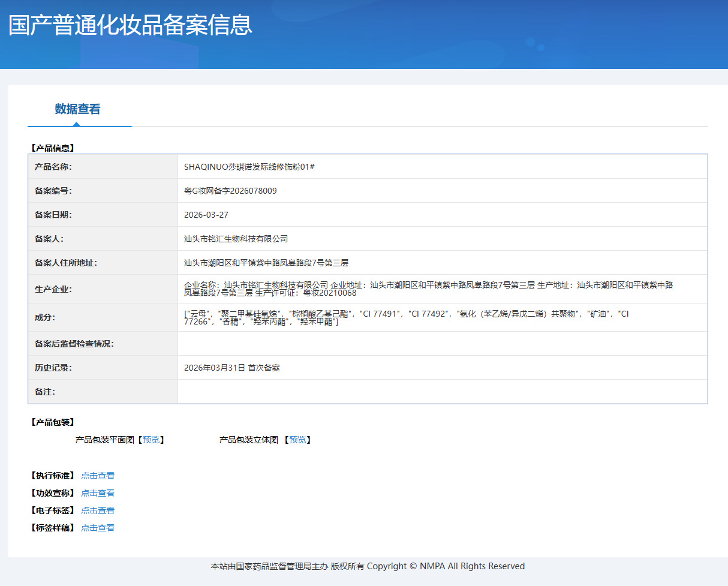Click the 成分 ingredients list text
The height and width of the screenshot is (586, 728).
[407, 318]
